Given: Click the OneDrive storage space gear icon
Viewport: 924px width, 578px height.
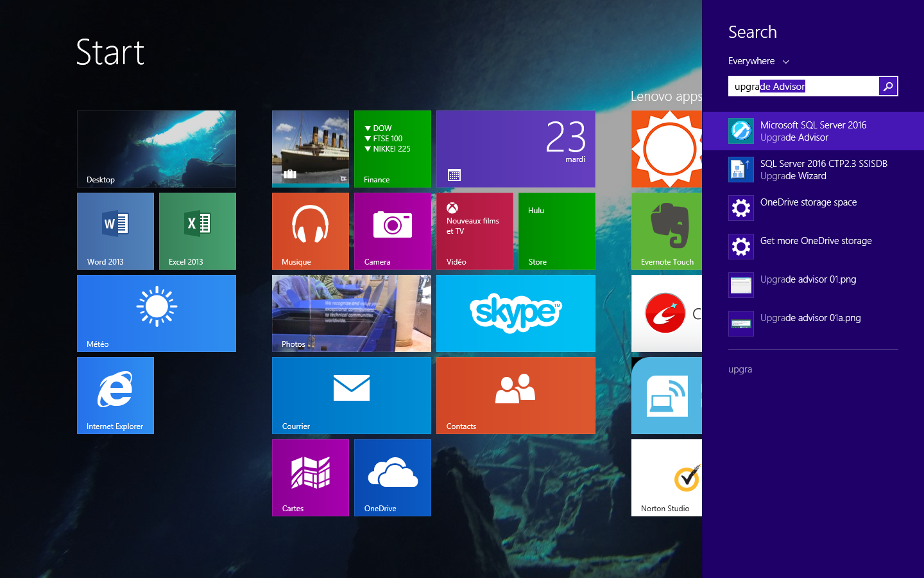Looking at the screenshot, I should 741,208.
